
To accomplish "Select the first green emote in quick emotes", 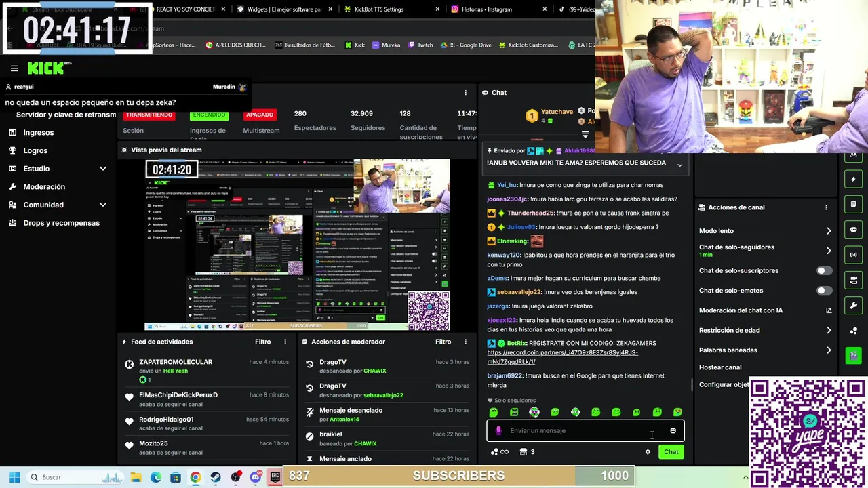I will (494, 412).
